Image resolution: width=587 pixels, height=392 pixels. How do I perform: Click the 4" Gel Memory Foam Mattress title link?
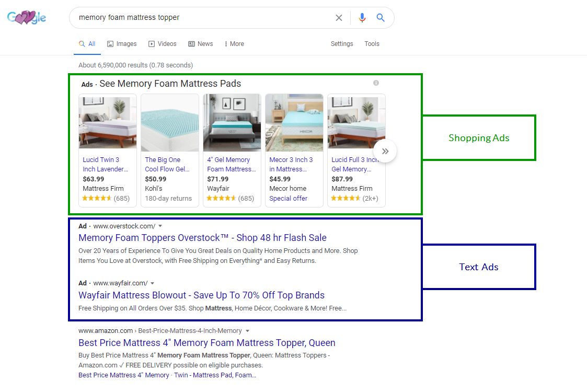click(232, 164)
